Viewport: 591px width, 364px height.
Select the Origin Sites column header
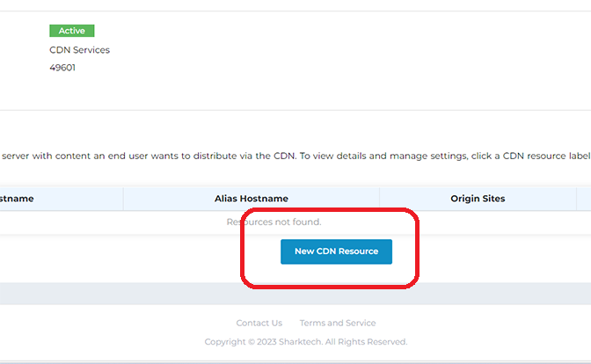[478, 199]
